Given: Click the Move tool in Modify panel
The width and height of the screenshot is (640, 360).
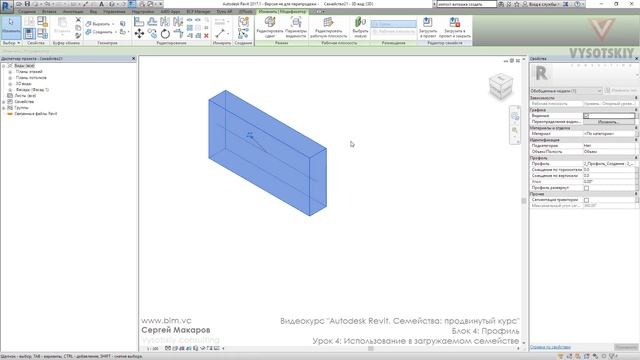Looking at the screenshot, I should coord(139,33).
